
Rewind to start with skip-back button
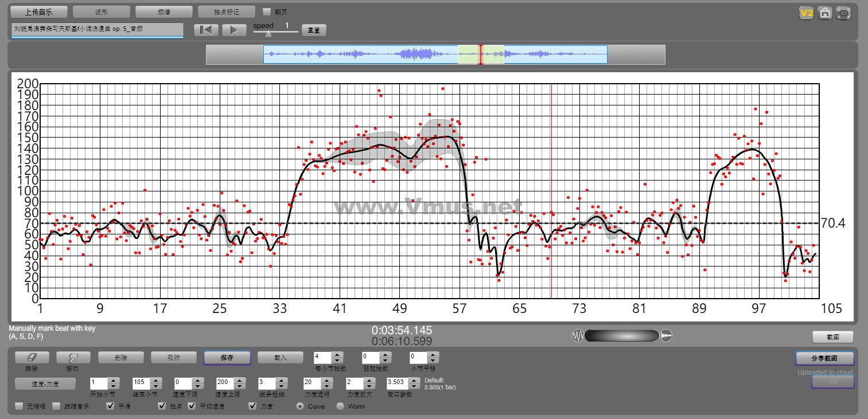(x=206, y=30)
